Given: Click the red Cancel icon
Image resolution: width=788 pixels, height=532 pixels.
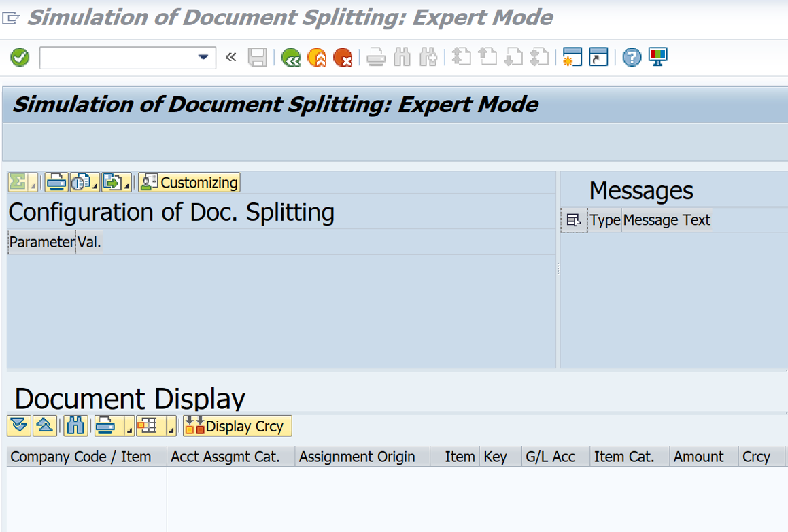Looking at the screenshot, I should click(343, 57).
